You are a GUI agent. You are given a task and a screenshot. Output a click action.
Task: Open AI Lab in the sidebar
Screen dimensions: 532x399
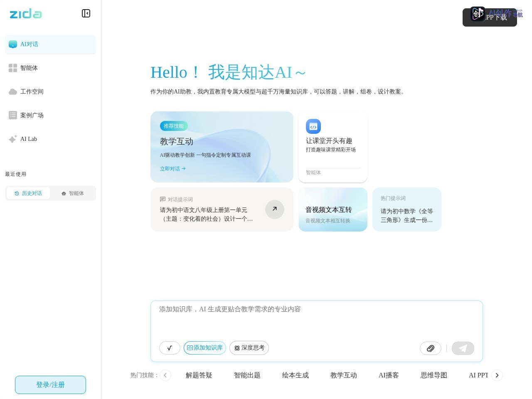[x=50, y=139]
